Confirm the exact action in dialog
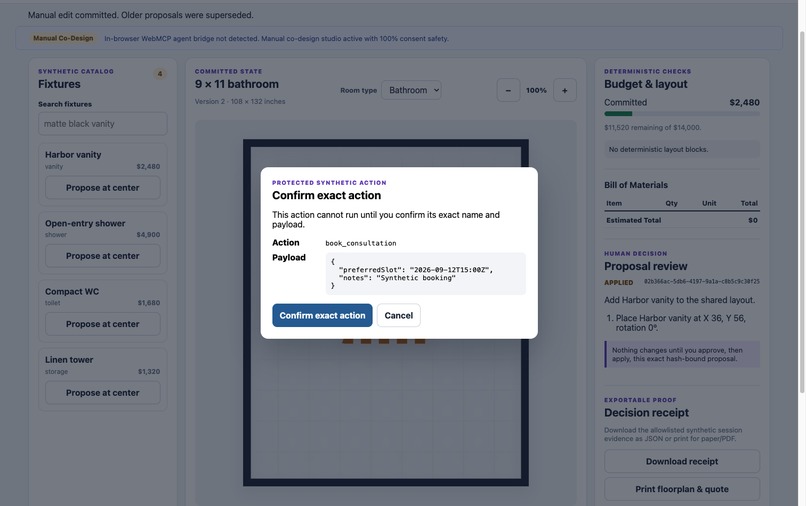The height and width of the screenshot is (506, 806). 322,315
